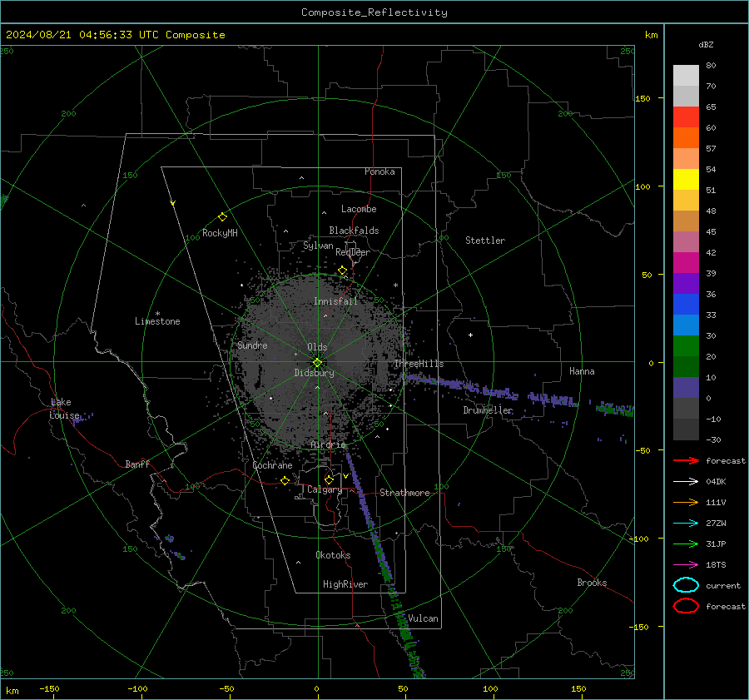
Task: Click the 42 dBZ magenta color swatch
Action: point(686,263)
